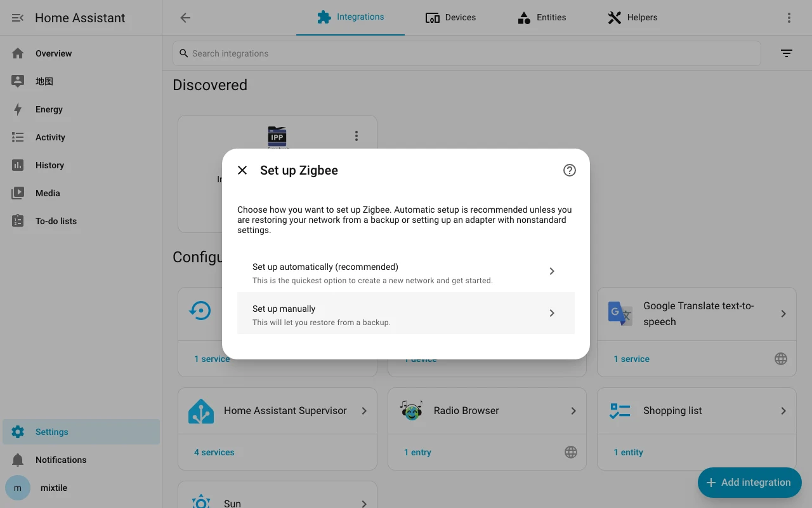Open the 4 services link
This screenshot has width=812, height=508.
click(x=214, y=452)
